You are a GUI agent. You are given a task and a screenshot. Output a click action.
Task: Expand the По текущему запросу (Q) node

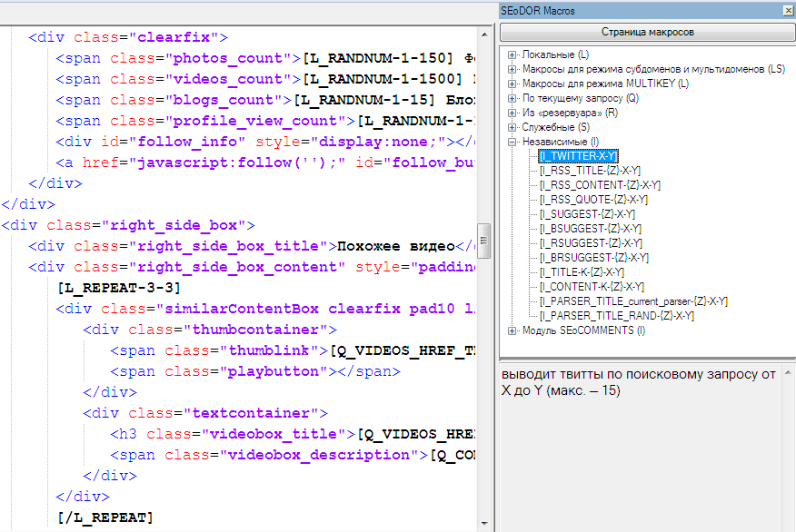click(513, 99)
